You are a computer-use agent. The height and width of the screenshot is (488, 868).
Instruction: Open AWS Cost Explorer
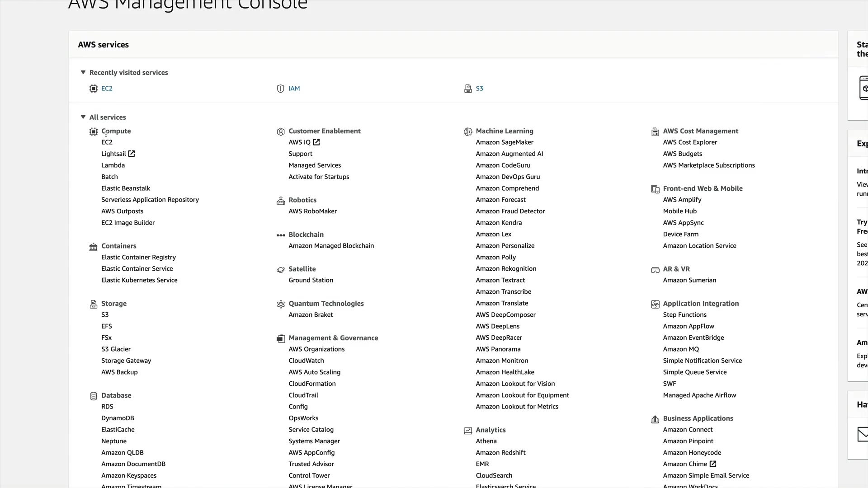pos(690,142)
